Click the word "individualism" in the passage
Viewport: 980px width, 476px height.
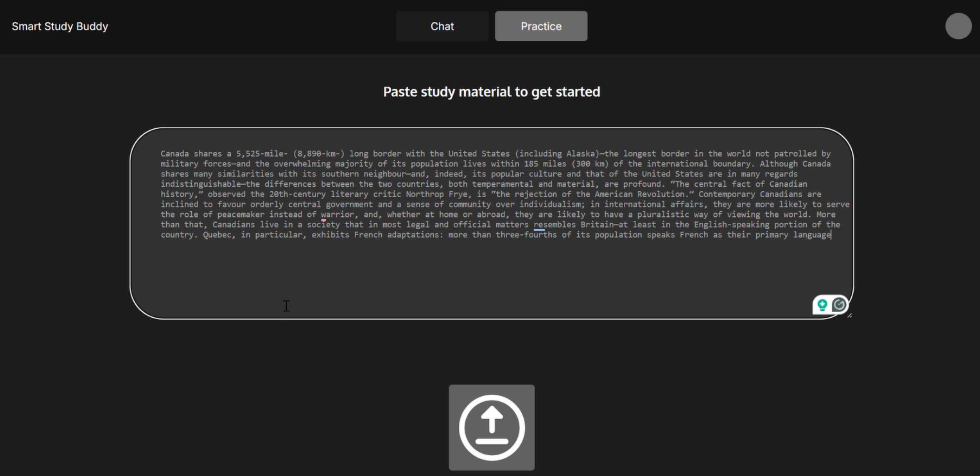click(x=550, y=204)
